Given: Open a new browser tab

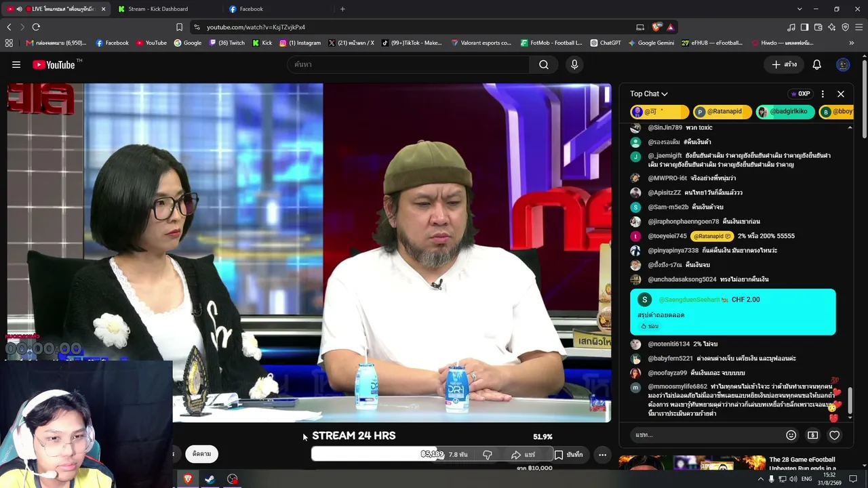Looking at the screenshot, I should [342, 9].
